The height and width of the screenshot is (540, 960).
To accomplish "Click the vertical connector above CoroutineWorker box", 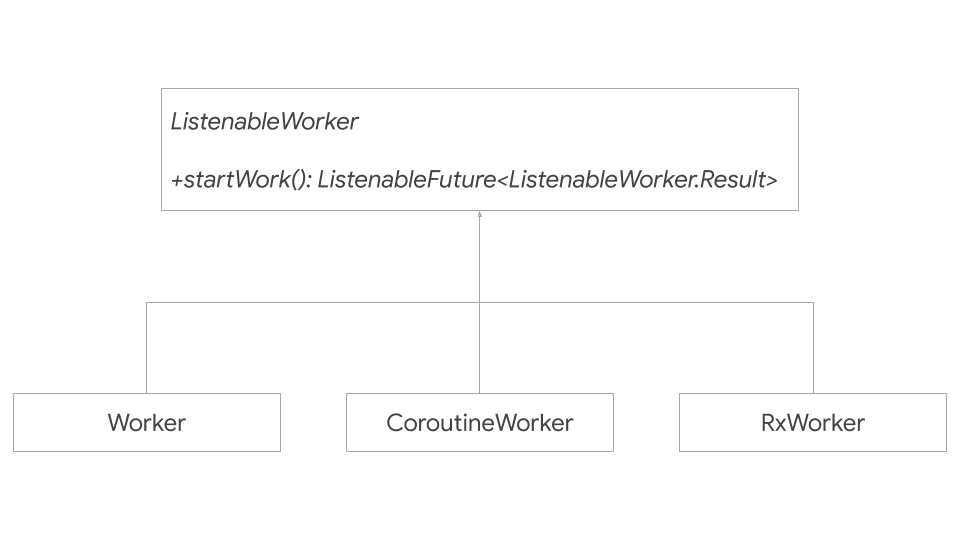I will [480, 348].
